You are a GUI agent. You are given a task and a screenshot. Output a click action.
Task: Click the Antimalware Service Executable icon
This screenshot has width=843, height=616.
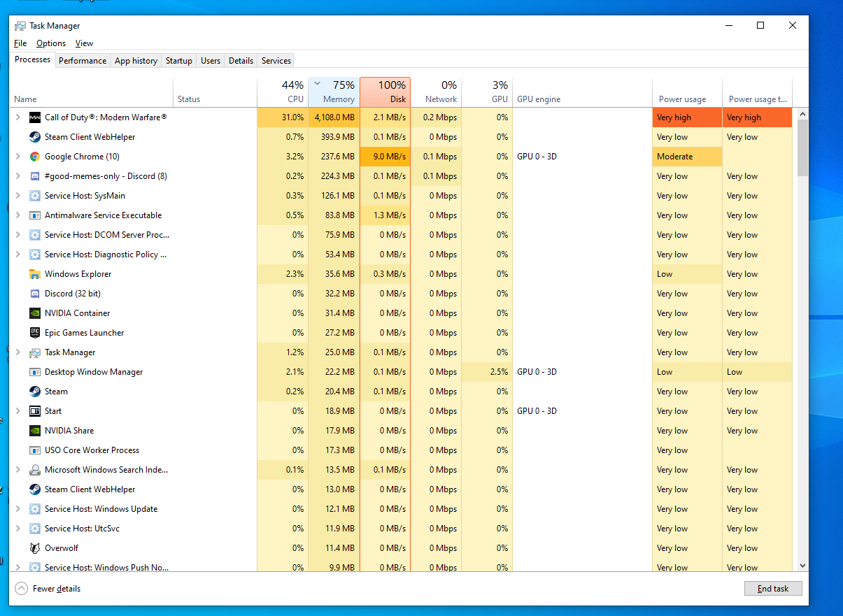(35, 215)
